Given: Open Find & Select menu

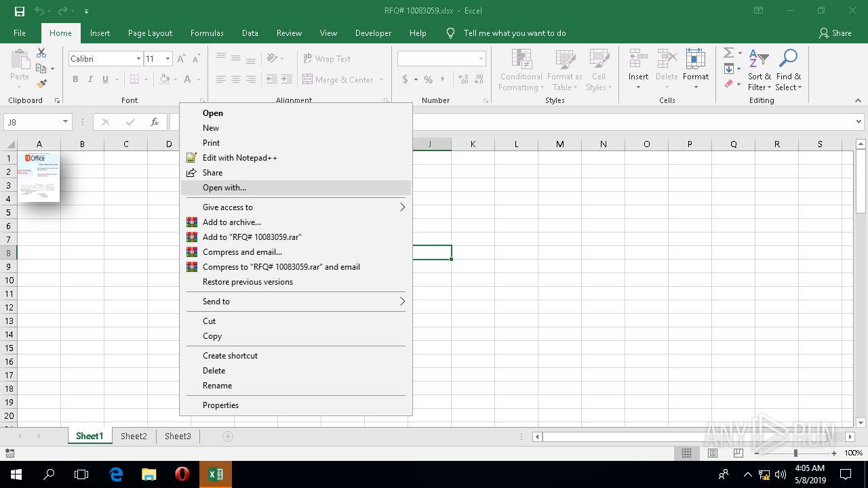Looking at the screenshot, I should pos(789,70).
